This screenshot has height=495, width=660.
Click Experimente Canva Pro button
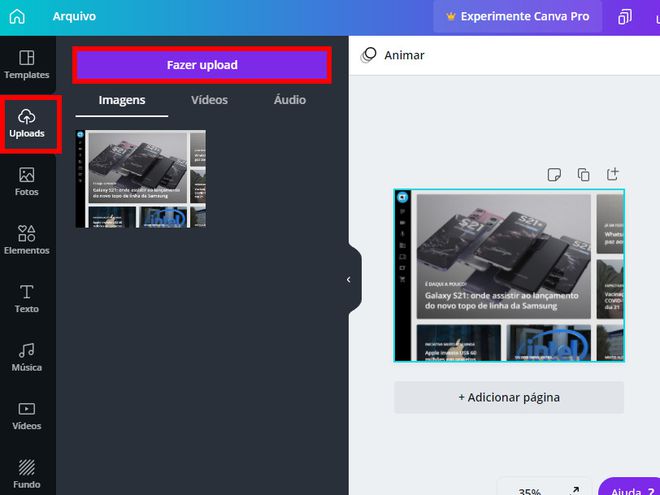tap(518, 16)
